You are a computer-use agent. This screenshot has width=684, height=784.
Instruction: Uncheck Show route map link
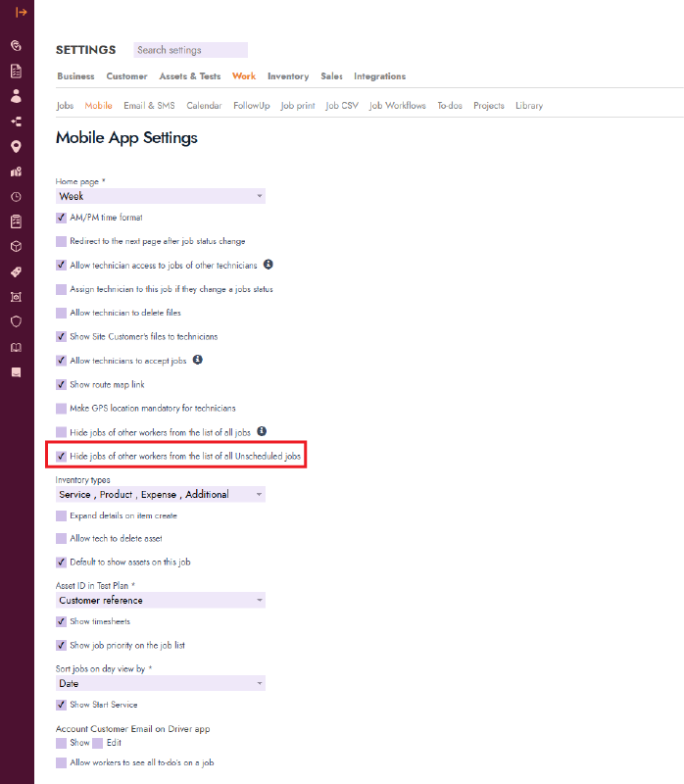point(61,384)
